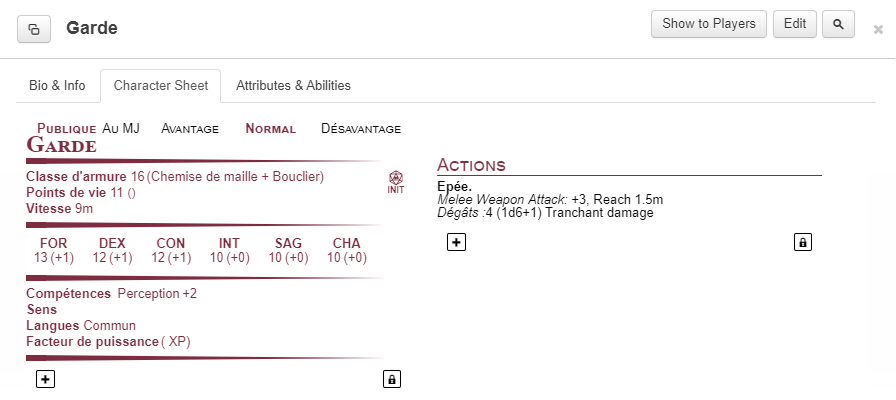Enable Avantage roll mode
The height and width of the screenshot is (400, 896).
(190, 128)
